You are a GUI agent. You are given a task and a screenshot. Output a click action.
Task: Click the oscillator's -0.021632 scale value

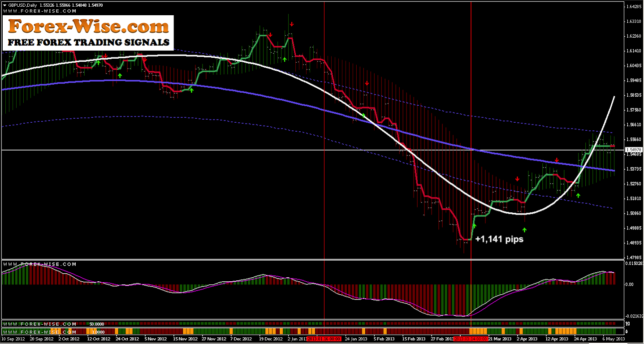[x=635, y=316]
